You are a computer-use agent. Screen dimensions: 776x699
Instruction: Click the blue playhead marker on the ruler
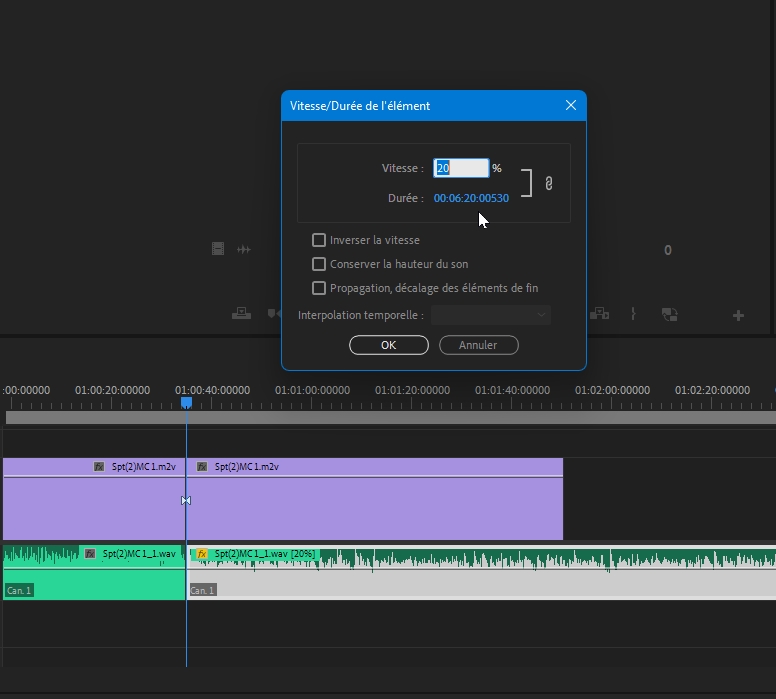pos(186,402)
